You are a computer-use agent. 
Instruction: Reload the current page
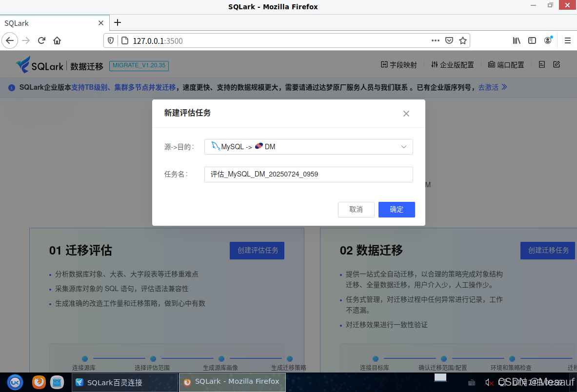pos(41,40)
